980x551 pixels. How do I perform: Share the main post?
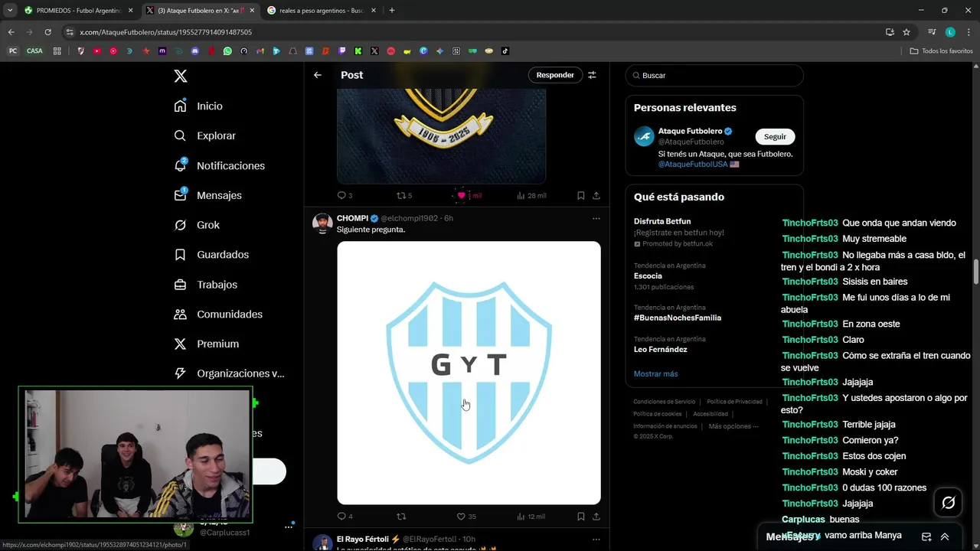tap(596, 196)
